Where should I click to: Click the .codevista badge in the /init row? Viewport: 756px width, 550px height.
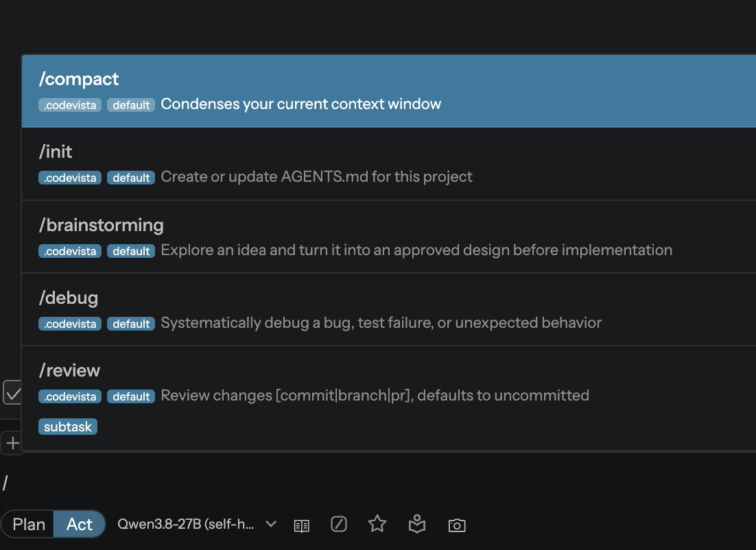tap(70, 178)
